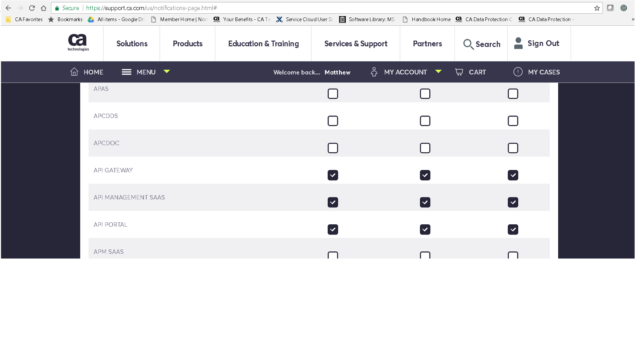Click the MENU label
This screenshot has width=644, height=346.
[x=146, y=72]
